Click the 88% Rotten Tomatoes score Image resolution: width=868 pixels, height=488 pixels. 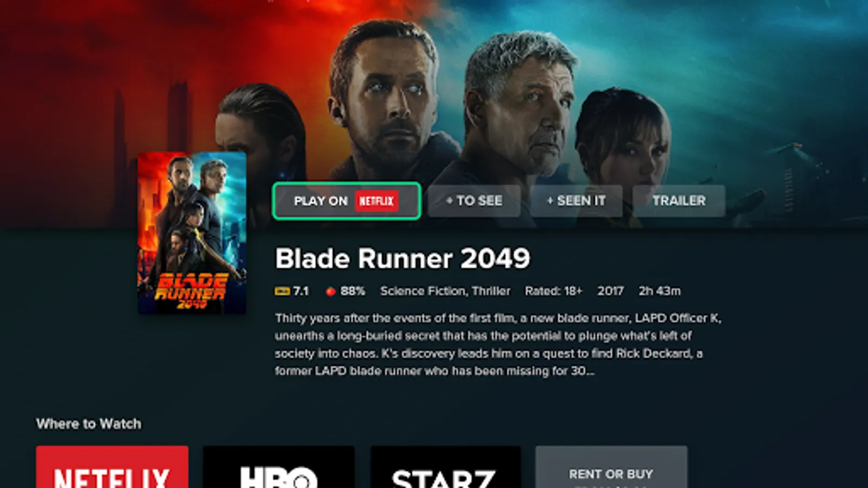click(353, 291)
